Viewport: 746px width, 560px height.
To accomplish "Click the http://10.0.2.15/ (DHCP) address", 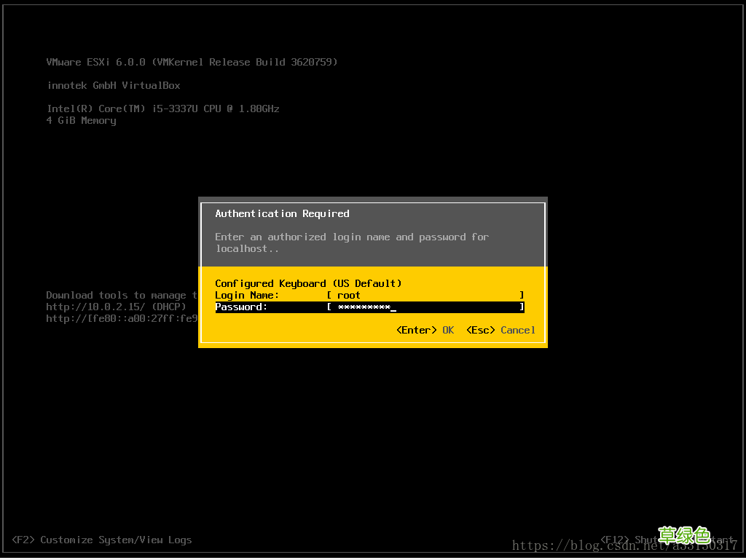I will (116, 307).
